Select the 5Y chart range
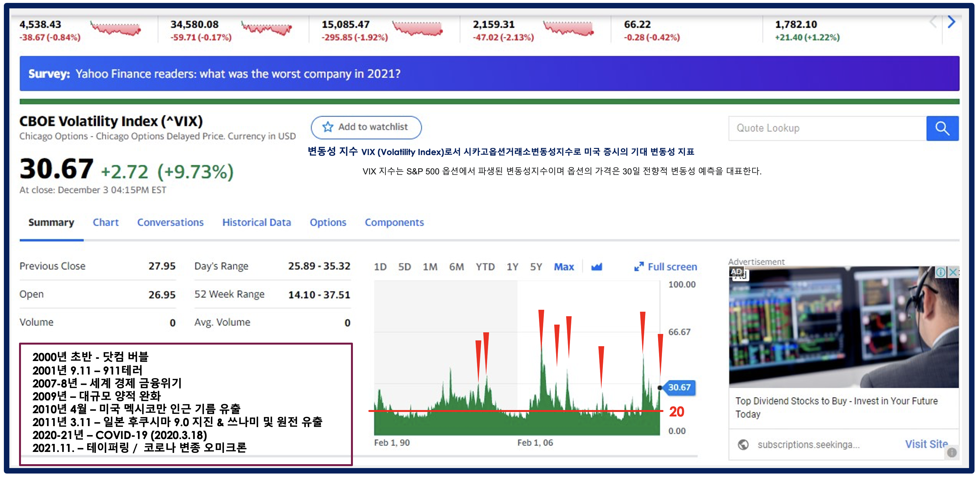Screen dimensions: 980x479 coord(536,267)
